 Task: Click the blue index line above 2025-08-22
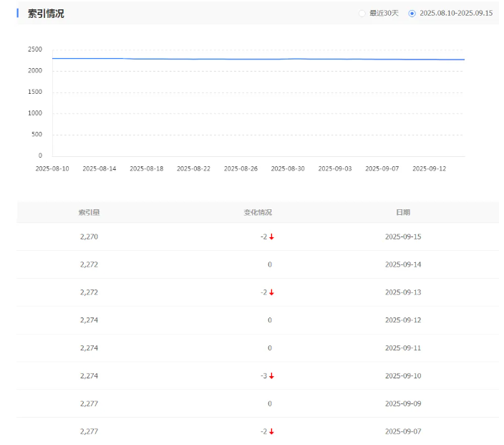(193, 59)
